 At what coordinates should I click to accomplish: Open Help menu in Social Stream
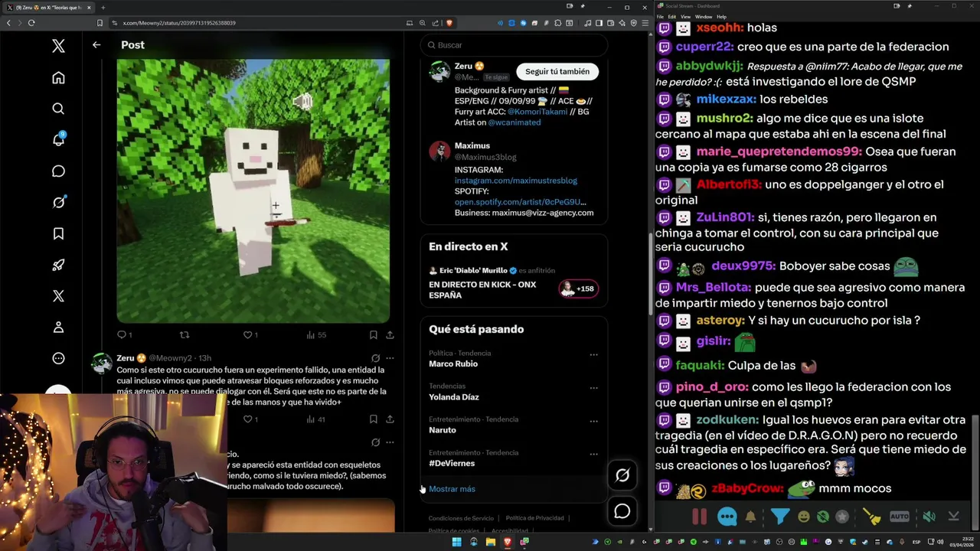pyautogui.click(x=721, y=16)
